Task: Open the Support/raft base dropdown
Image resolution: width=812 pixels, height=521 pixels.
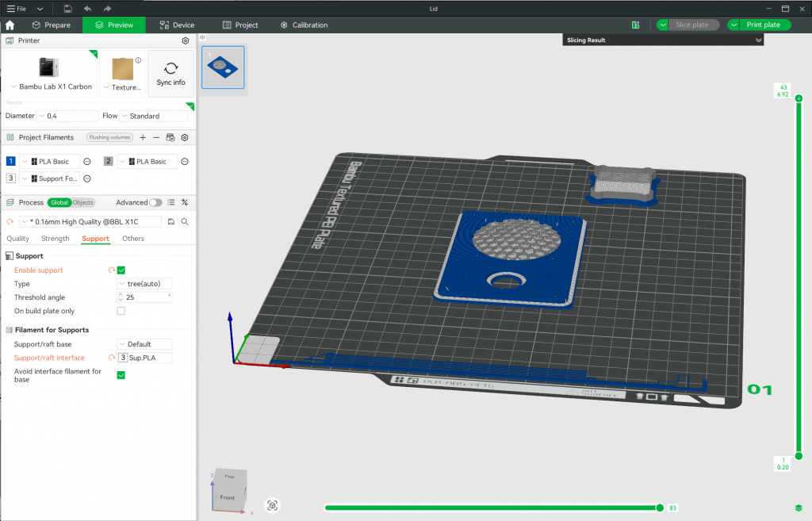Action: pyautogui.click(x=144, y=344)
